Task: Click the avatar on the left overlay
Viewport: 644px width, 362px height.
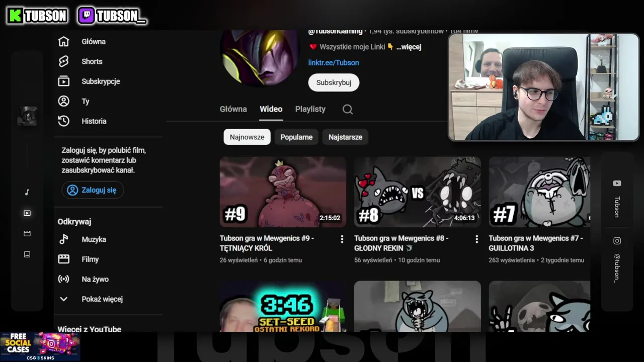Action: (27, 116)
